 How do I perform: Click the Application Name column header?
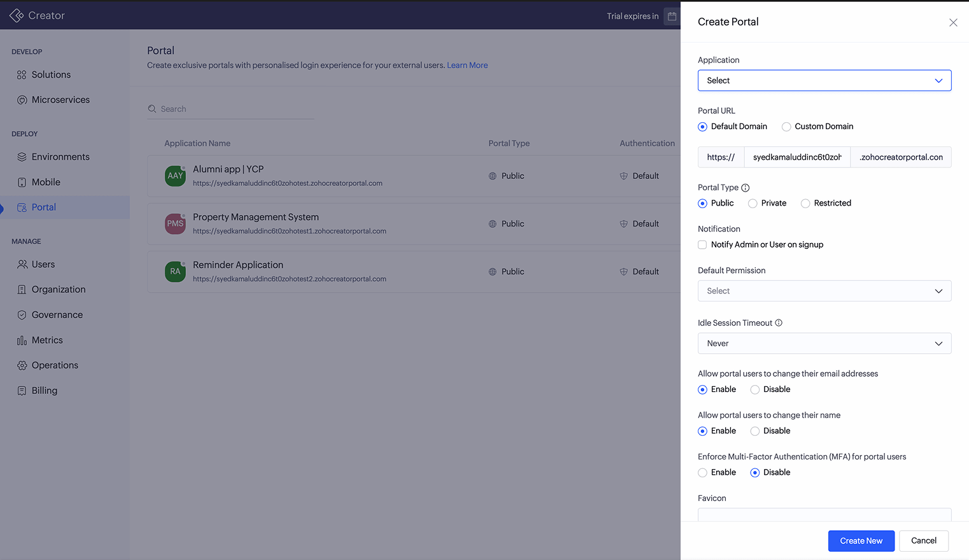pyautogui.click(x=197, y=144)
